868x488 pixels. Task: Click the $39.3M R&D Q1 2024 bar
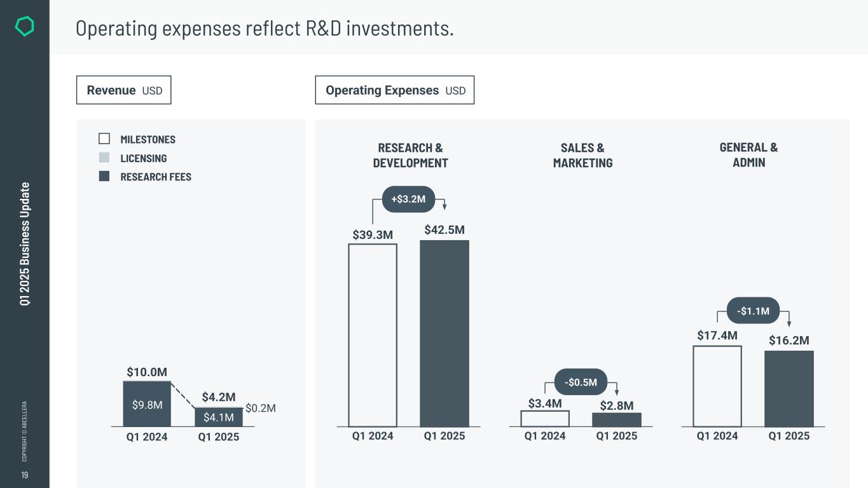pyautogui.click(x=373, y=335)
